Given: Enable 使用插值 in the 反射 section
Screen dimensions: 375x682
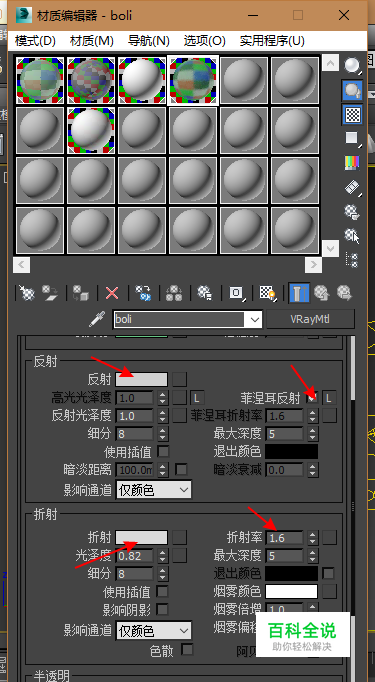Looking at the screenshot, I should pos(163,451).
